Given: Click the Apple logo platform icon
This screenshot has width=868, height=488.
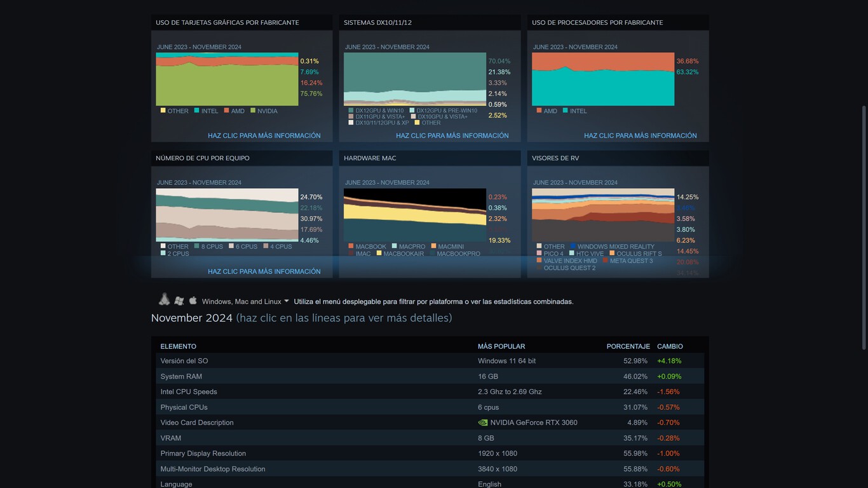Looking at the screenshot, I should tap(193, 301).
